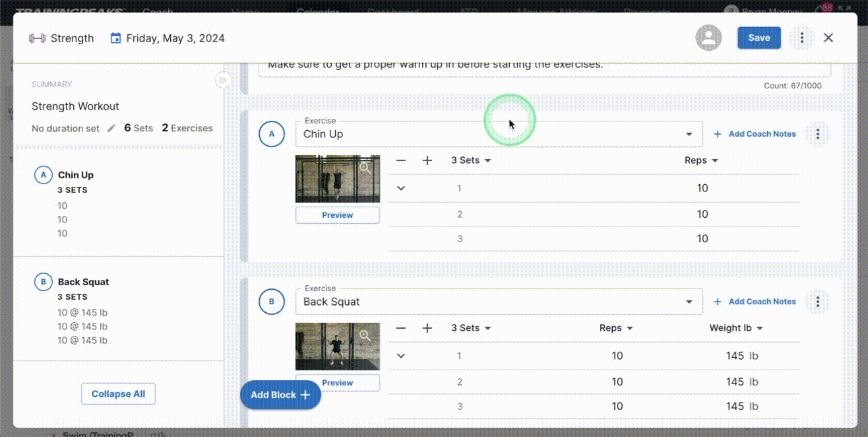The image size is (868, 437).
Task: Click Save to save the workout
Action: 759,38
